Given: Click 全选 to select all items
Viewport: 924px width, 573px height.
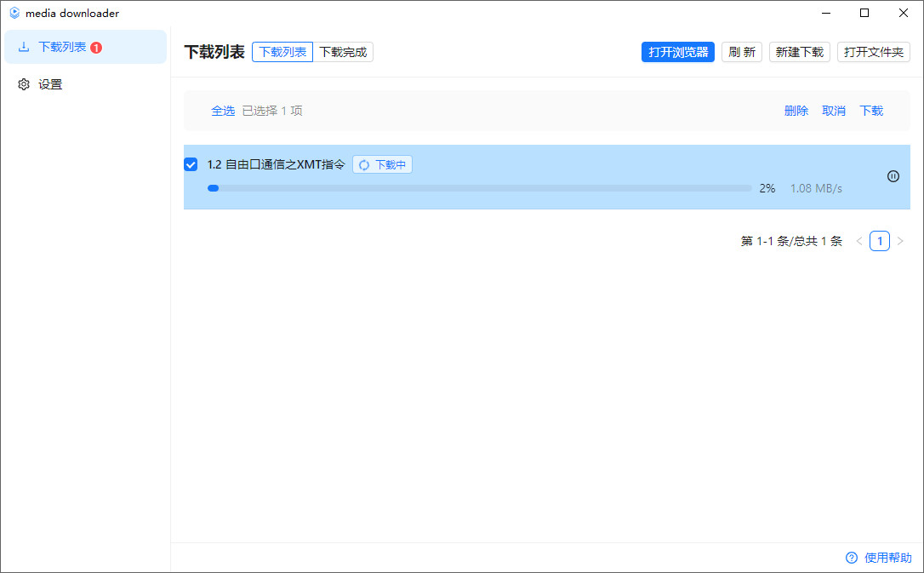Looking at the screenshot, I should pyautogui.click(x=223, y=111).
